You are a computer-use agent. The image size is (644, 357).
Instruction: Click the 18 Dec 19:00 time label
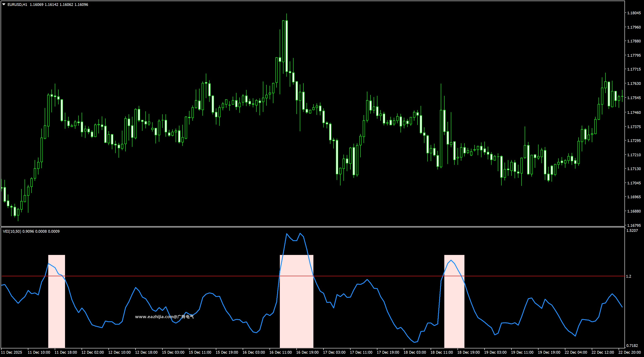click(468, 353)
